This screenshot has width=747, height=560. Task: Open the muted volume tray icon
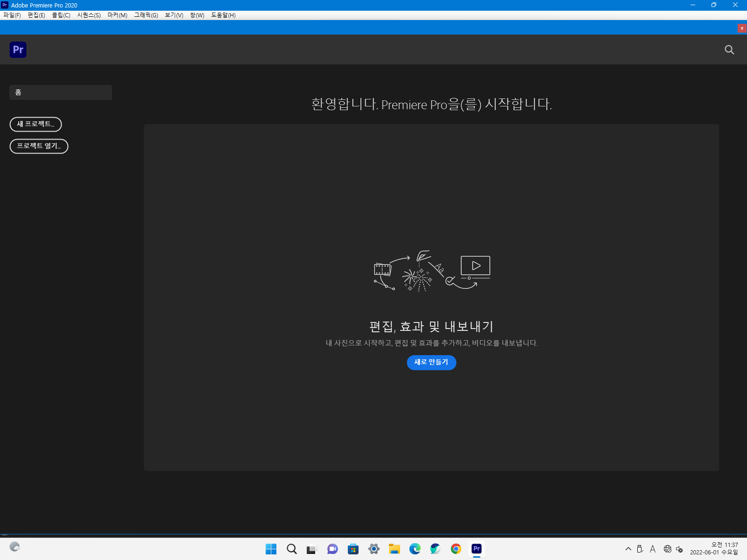[679, 549]
